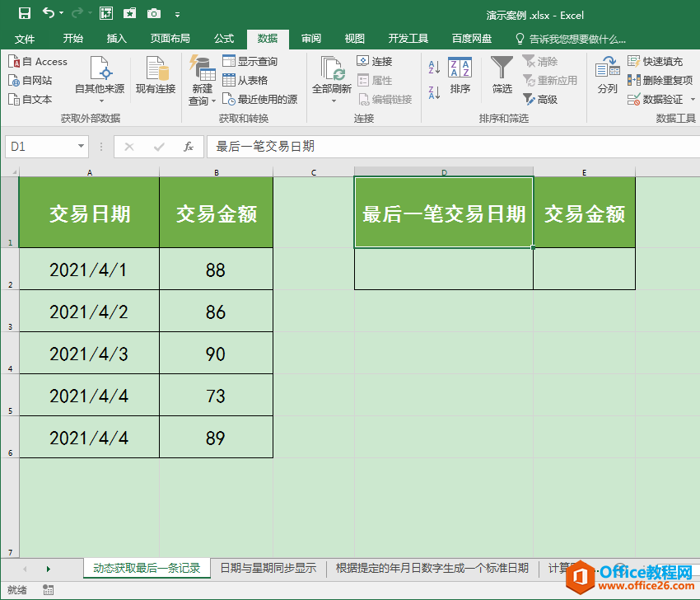Switch to the Insert (插入) ribbon tab
This screenshot has width=700, height=600.
pyautogui.click(x=117, y=39)
